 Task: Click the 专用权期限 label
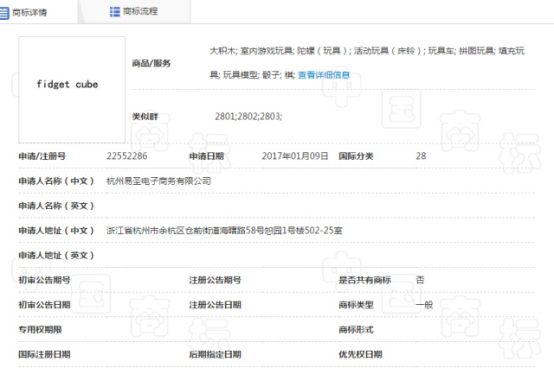pyautogui.click(x=40, y=329)
